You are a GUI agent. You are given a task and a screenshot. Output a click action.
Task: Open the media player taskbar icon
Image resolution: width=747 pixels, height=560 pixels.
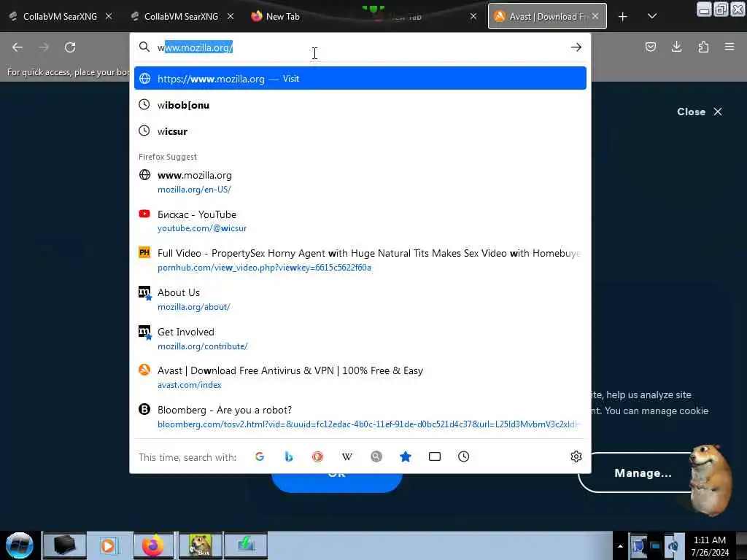coord(109,545)
